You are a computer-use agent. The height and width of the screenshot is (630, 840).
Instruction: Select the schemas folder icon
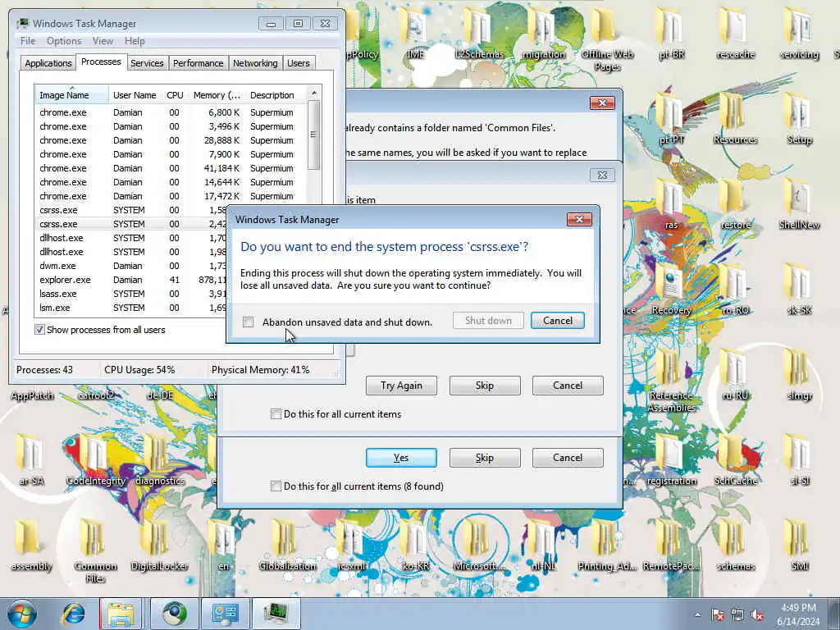click(735, 545)
